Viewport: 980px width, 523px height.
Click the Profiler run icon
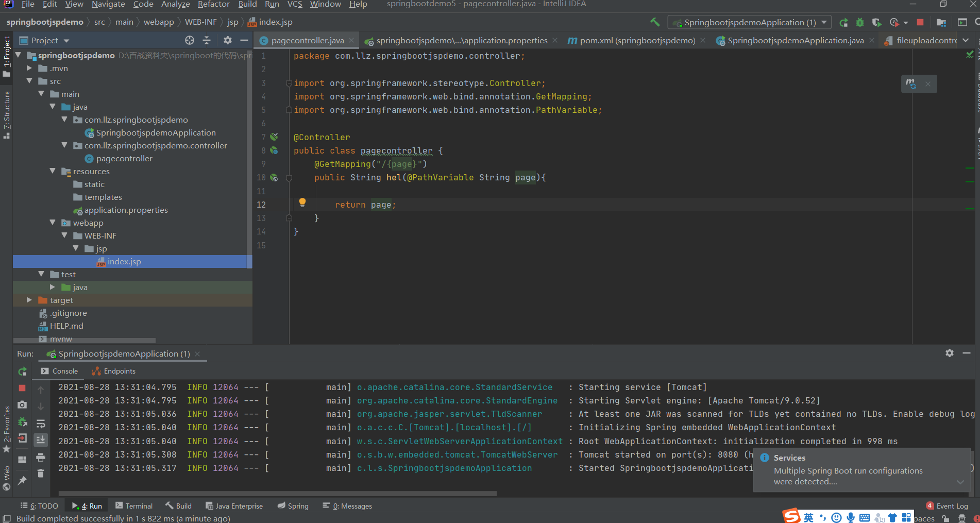894,23
